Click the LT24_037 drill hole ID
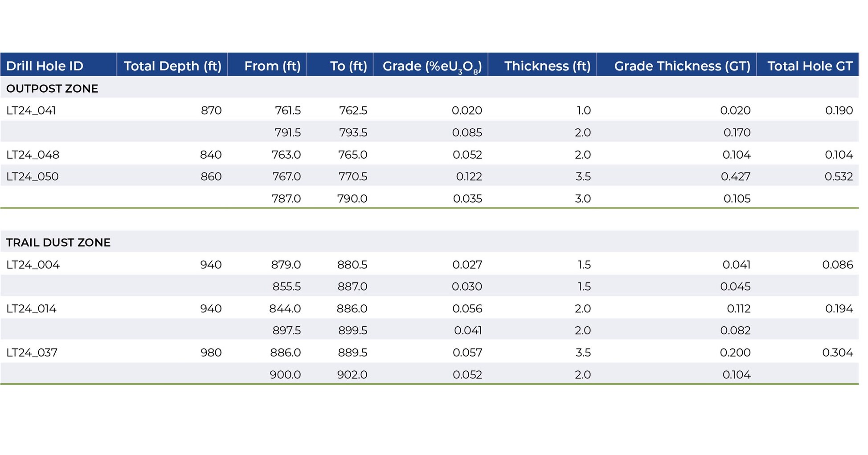 click(x=32, y=353)
